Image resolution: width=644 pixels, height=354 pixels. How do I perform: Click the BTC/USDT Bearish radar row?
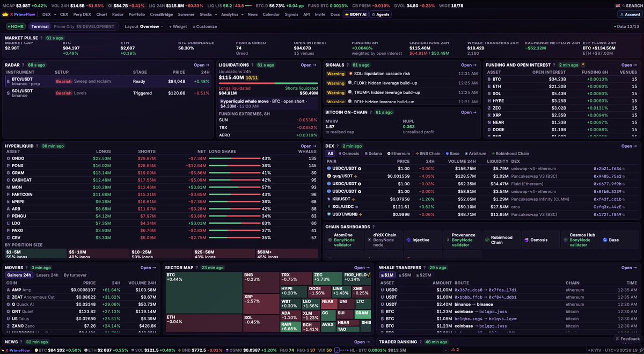(x=107, y=82)
